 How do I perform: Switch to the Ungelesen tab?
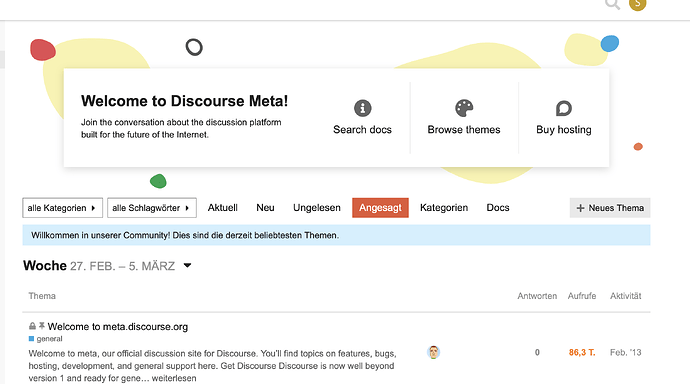(317, 208)
